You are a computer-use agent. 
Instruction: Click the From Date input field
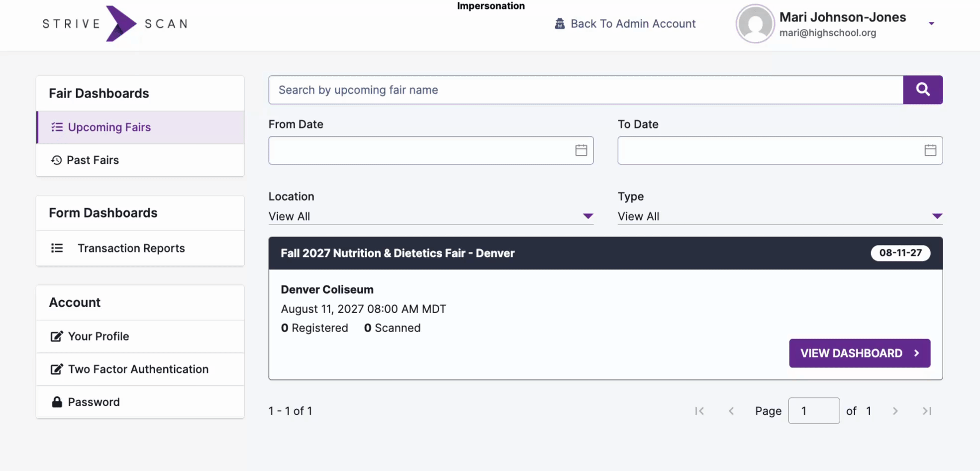pos(431,150)
